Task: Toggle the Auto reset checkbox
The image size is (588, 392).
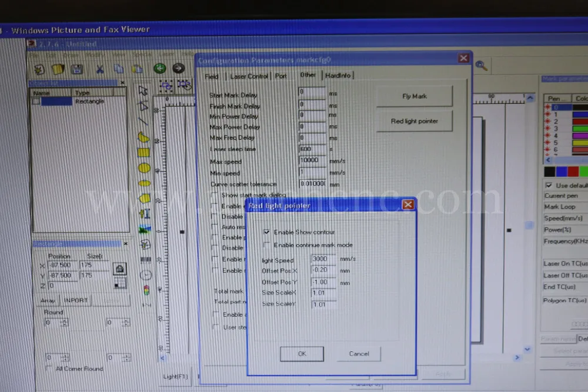Action: [215, 227]
